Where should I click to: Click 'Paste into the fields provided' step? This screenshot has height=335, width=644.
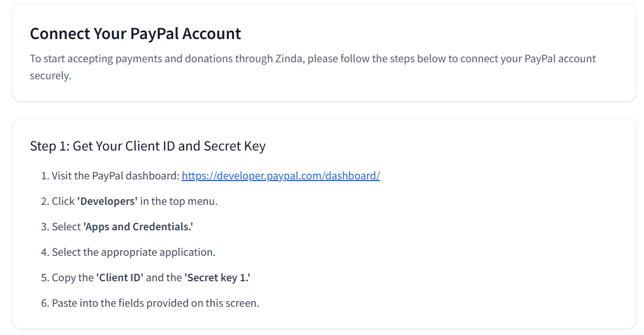coord(155,303)
